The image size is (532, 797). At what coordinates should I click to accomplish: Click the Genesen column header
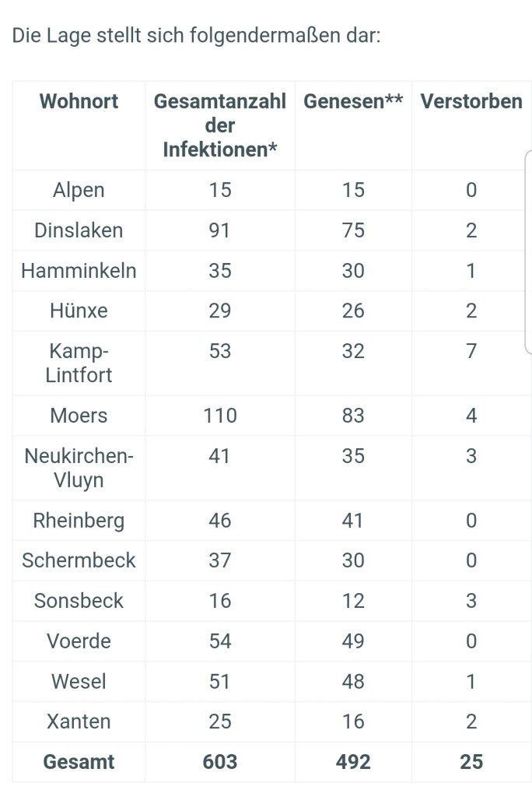(x=353, y=101)
